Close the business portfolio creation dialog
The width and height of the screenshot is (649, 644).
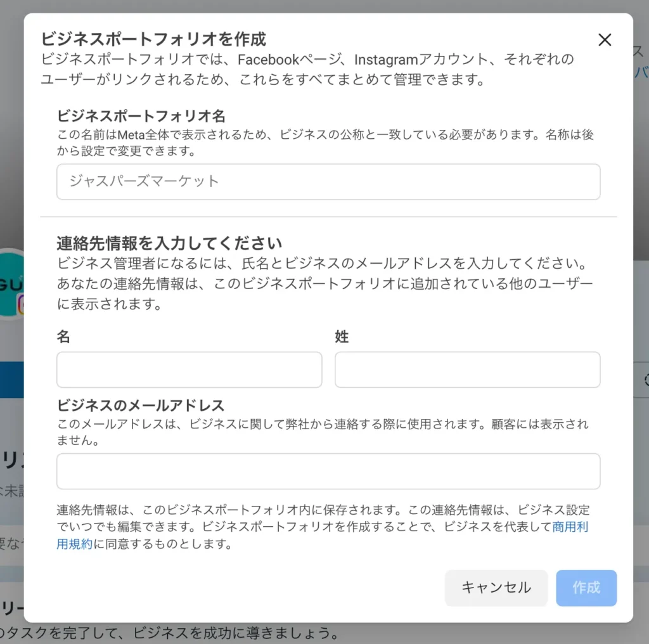point(605,40)
